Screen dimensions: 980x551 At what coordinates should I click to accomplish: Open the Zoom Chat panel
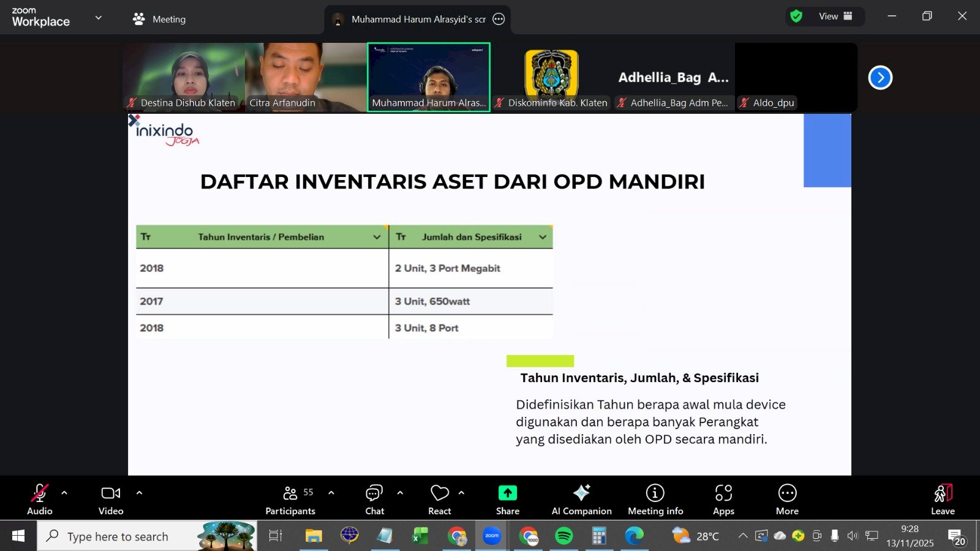pyautogui.click(x=374, y=497)
